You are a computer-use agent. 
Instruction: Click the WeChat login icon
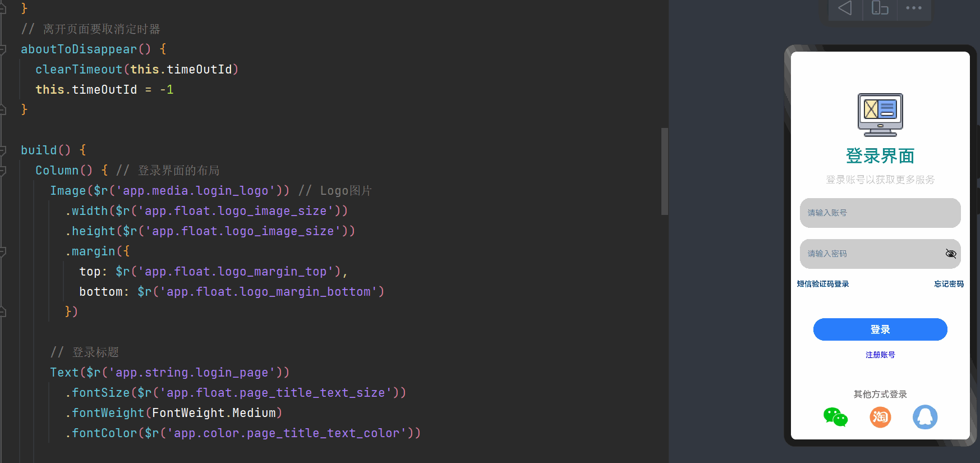(835, 417)
